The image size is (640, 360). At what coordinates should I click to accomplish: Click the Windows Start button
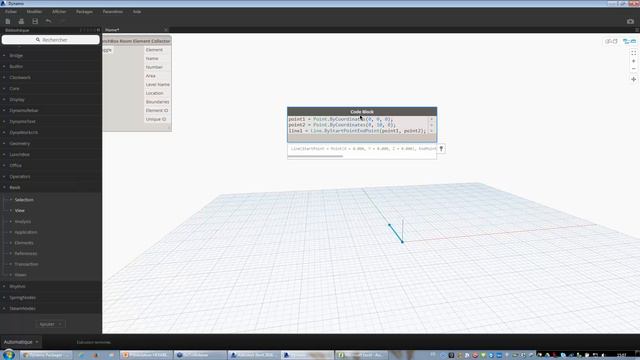(x=9, y=355)
